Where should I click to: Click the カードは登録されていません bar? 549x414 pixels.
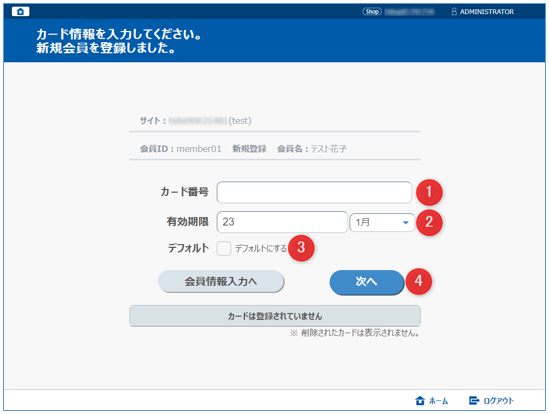275,316
